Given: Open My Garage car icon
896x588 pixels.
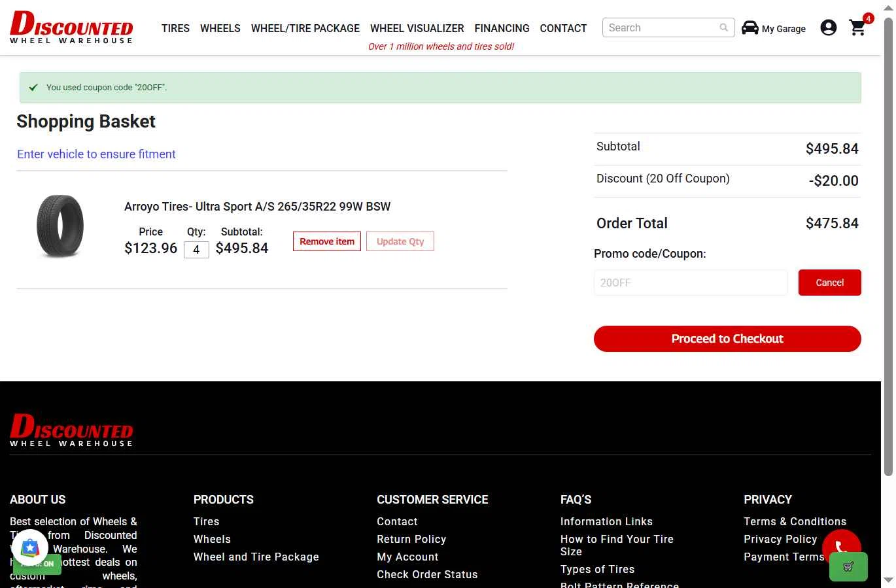Looking at the screenshot, I should pos(750,27).
